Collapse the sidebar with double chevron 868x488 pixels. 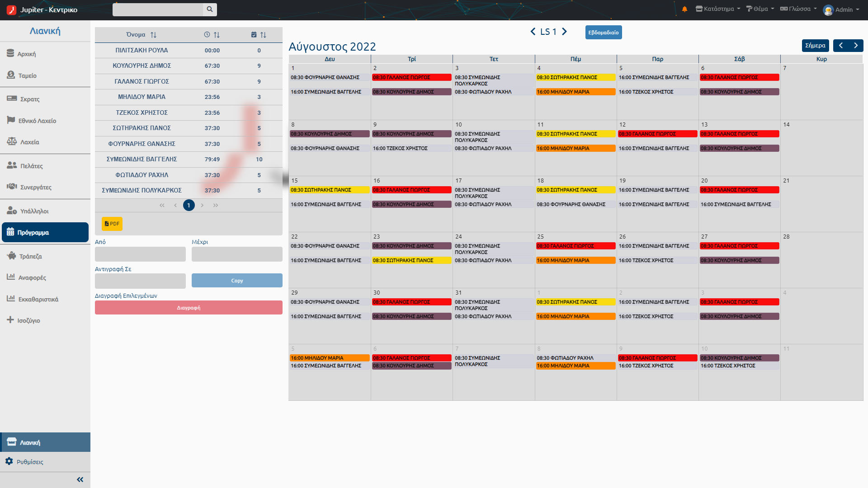[80, 479]
